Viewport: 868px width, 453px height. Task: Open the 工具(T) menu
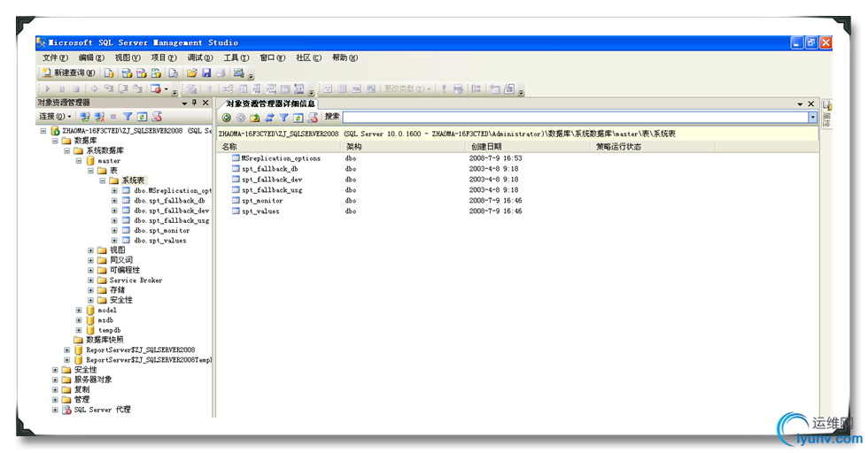point(236,58)
